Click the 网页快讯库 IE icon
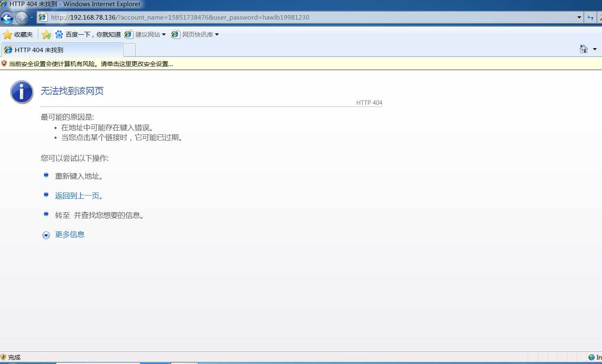 175,34
